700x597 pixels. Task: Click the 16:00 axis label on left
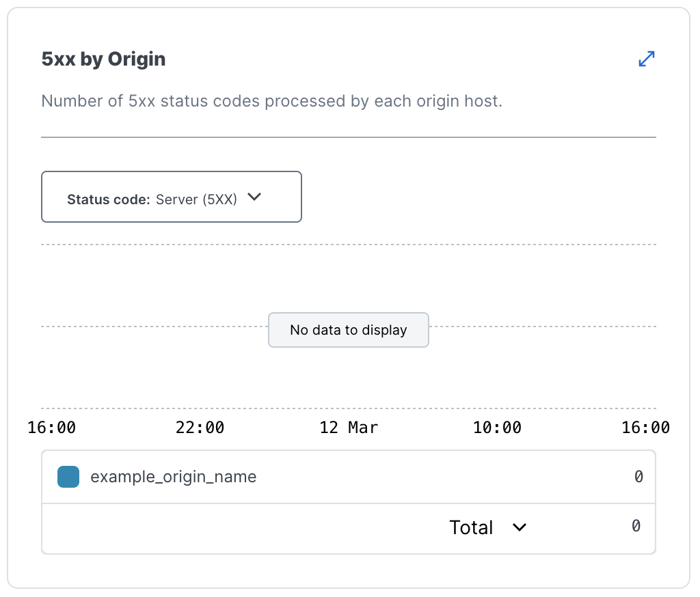tap(51, 427)
